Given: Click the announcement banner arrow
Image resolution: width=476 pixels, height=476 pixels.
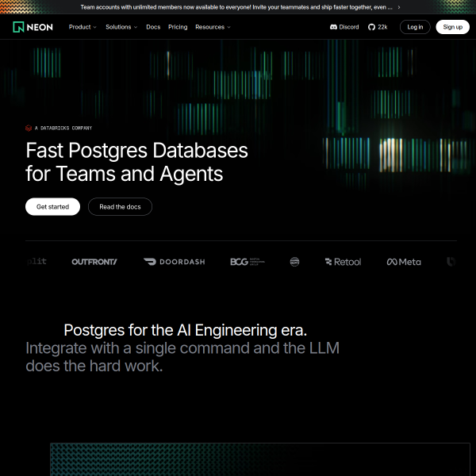Looking at the screenshot, I should tap(399, 7).
